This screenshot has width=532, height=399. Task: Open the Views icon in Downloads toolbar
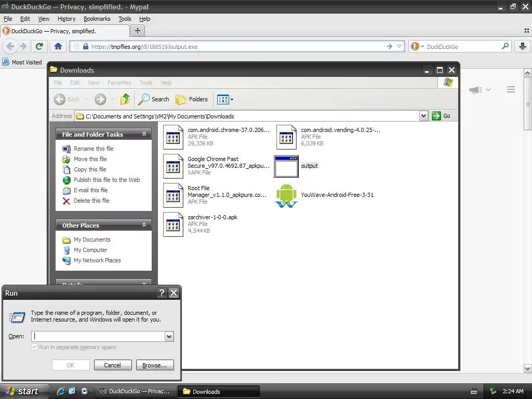222,99
